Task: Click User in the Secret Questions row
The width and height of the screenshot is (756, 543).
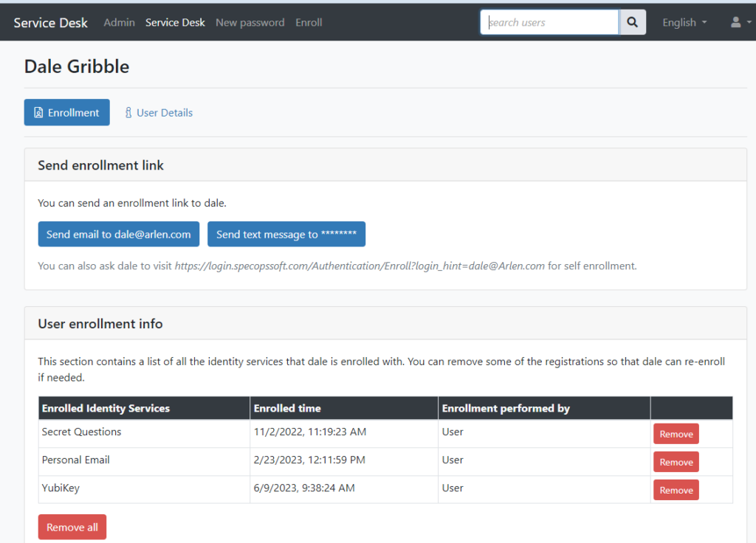Action: pyautogui.click(x=453, y=432)
